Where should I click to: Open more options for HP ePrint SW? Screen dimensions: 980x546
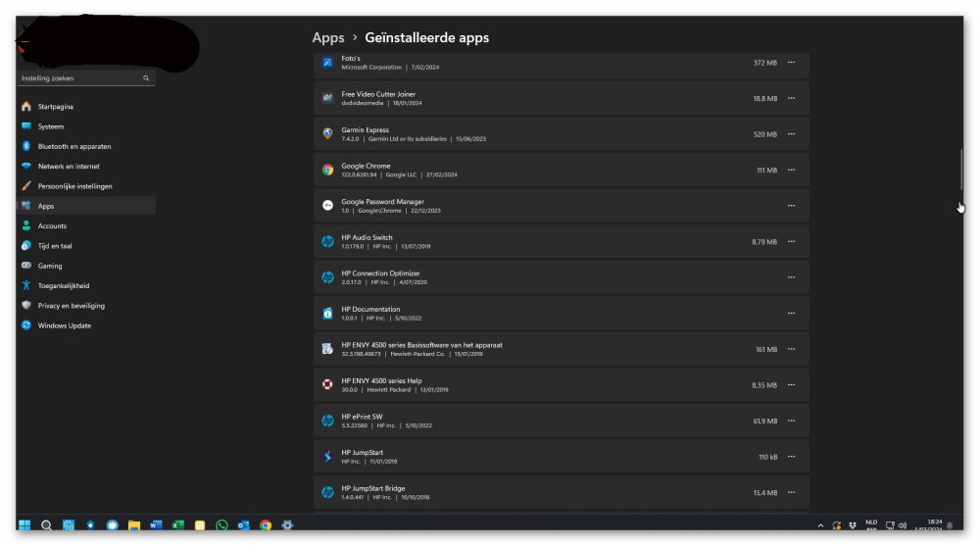791,421
